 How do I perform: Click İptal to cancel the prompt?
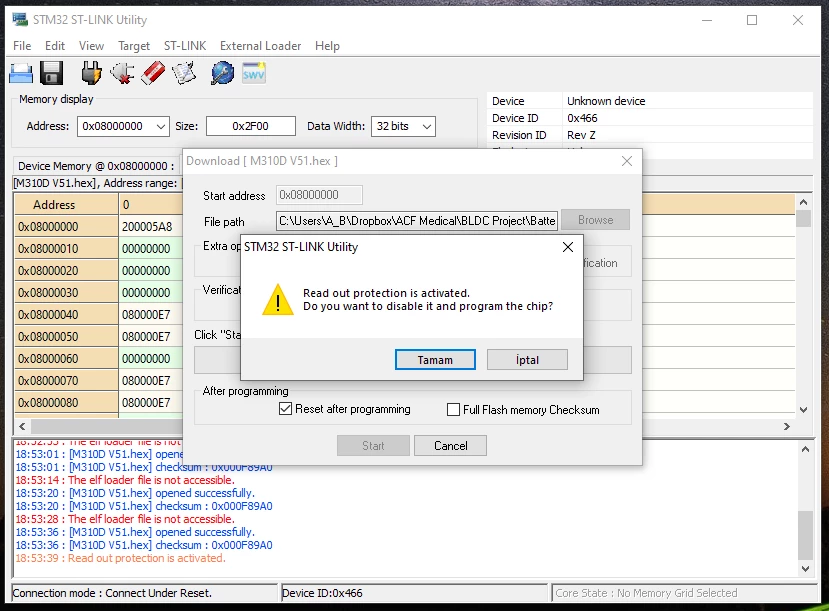527,360
